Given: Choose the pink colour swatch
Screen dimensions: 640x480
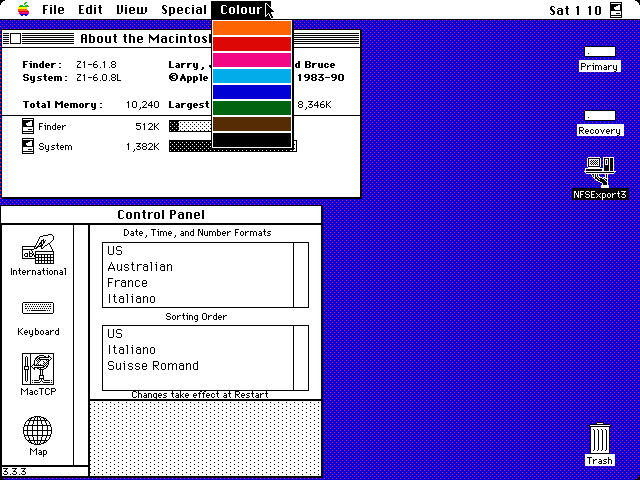Looking at the screenshot, I should [252, 60].
